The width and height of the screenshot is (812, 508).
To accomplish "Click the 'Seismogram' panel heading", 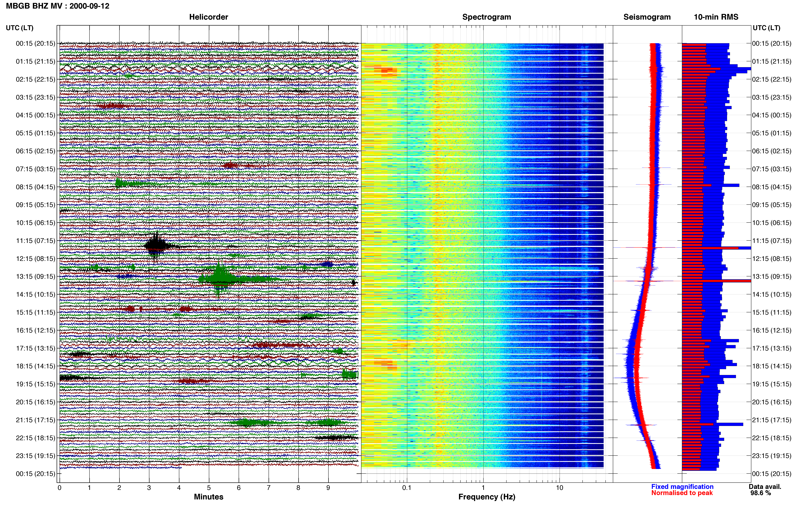I will tap(647, 17).
